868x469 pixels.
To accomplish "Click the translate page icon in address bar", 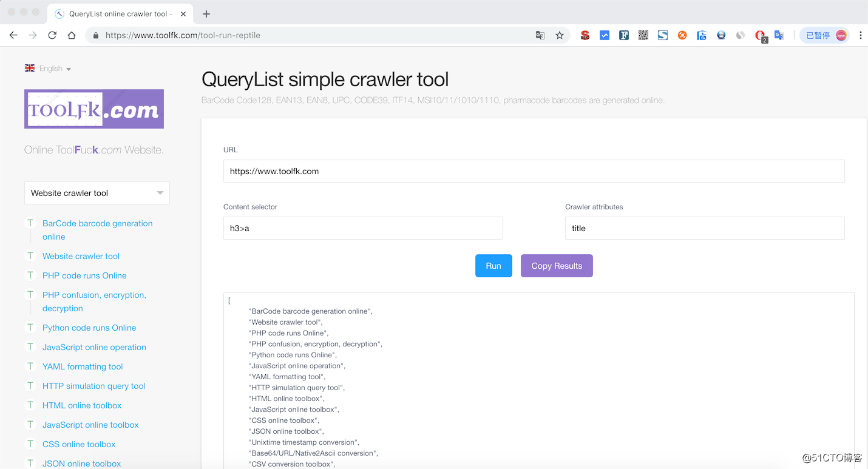I will click(x=540, y=35).
